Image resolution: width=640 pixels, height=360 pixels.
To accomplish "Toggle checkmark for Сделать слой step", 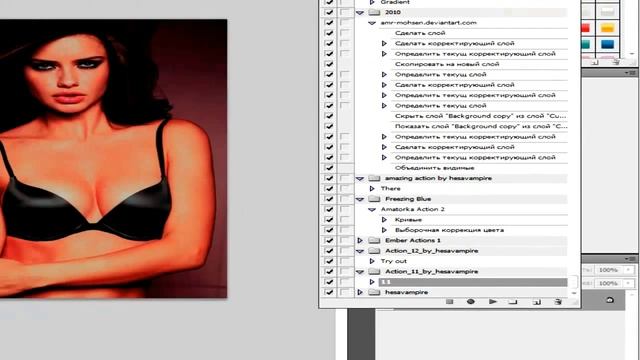I will tap(329, 33).
